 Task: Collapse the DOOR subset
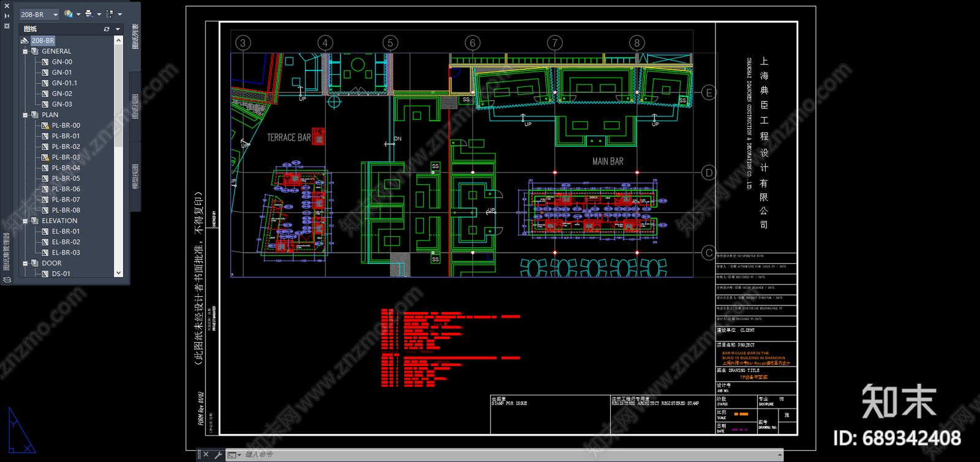click(x=25, y=263)
